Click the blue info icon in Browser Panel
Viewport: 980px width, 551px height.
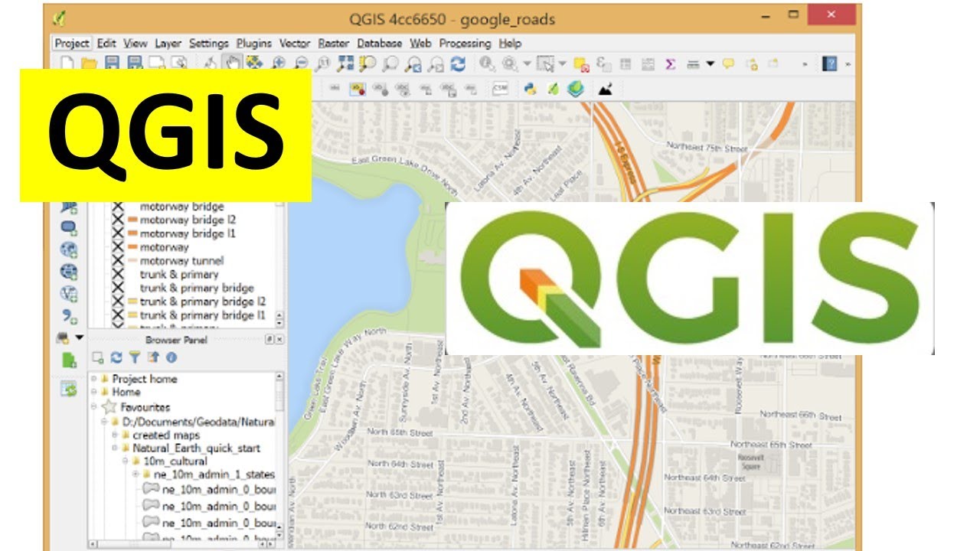click(171, 357)
